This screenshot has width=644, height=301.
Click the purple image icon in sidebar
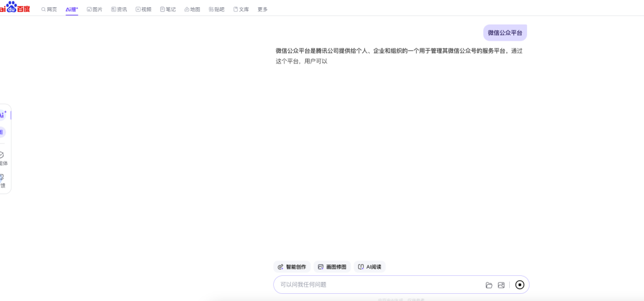[2, 132]
